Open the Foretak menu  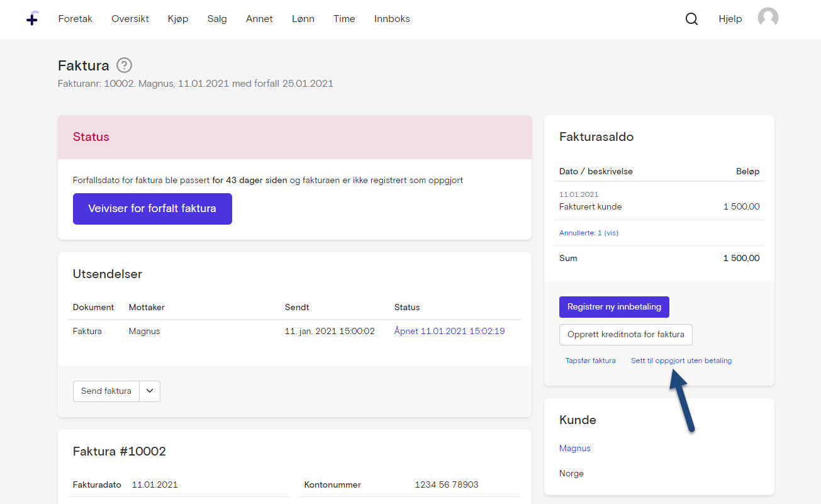(x=75, y=19)
